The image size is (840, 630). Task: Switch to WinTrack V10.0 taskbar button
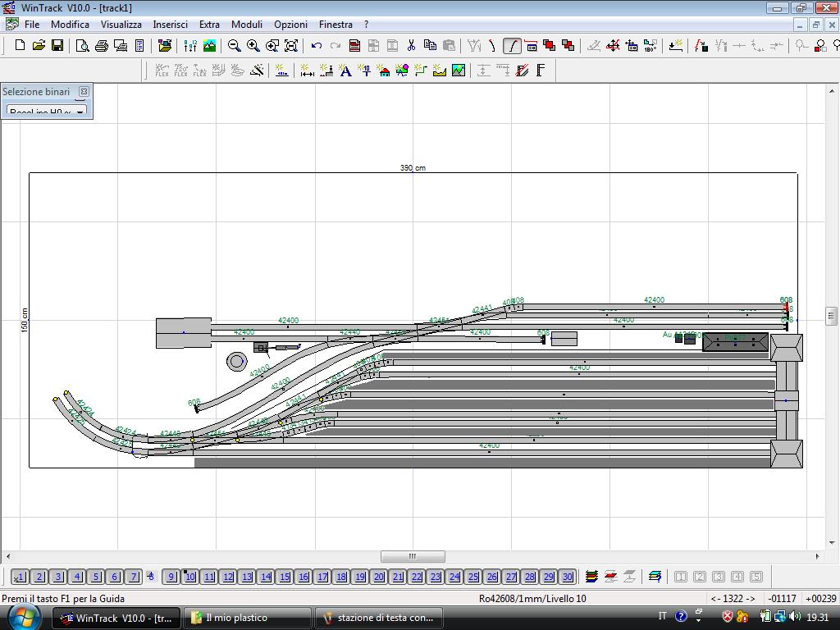tap(116, 618)
